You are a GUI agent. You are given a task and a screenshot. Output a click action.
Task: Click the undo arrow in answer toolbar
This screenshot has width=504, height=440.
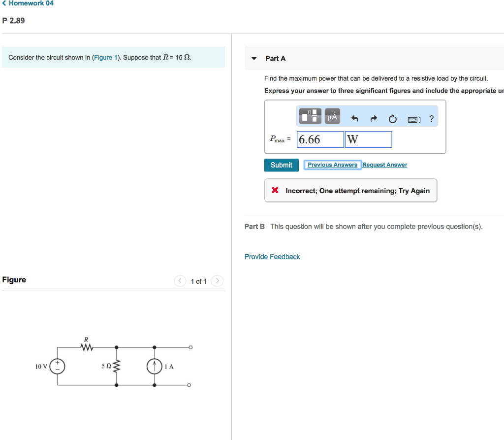354,118
